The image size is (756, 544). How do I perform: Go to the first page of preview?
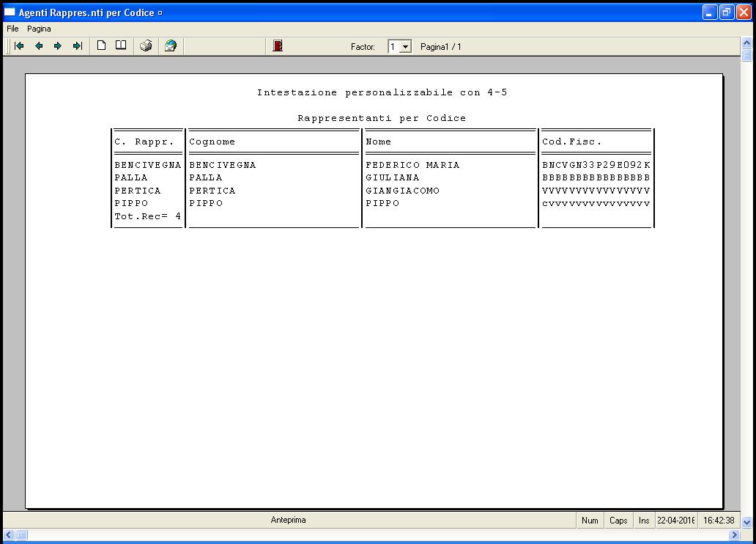(20, 46)
